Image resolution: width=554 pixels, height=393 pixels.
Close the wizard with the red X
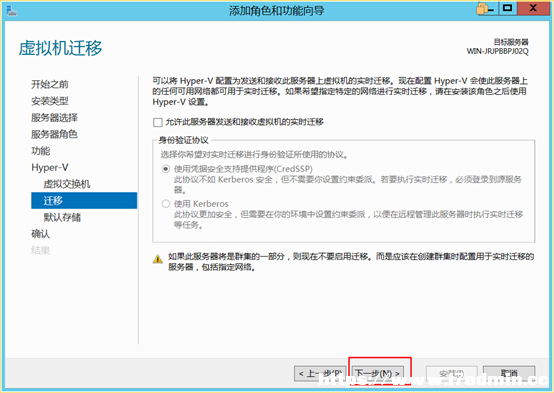pyautogui.click(x=534, y=8)
